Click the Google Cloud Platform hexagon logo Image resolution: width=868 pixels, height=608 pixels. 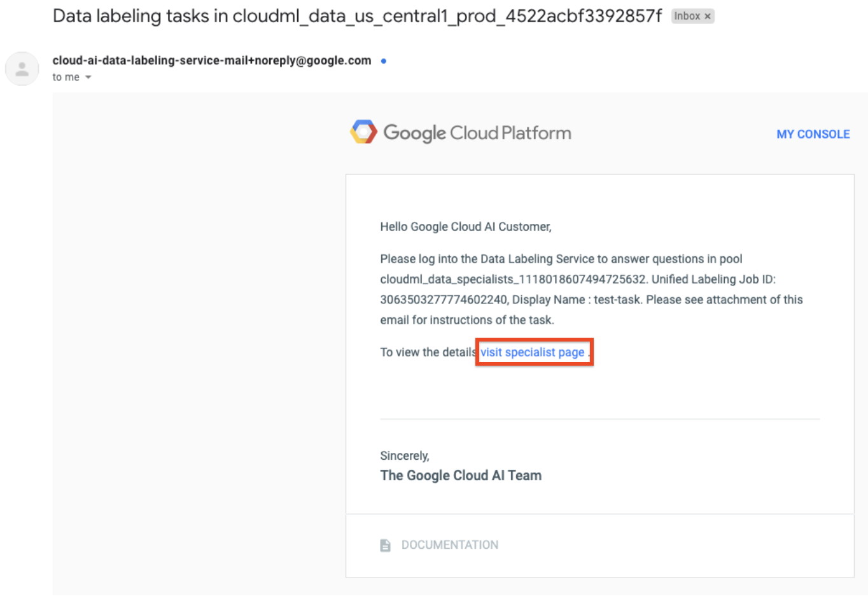pos(363,132)
